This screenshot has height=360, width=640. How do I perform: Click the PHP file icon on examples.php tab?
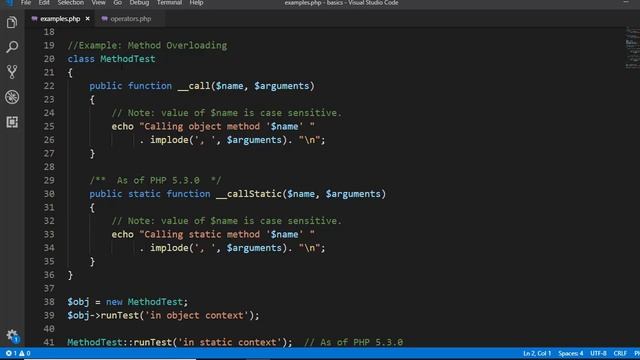click(x=34, y=19)
